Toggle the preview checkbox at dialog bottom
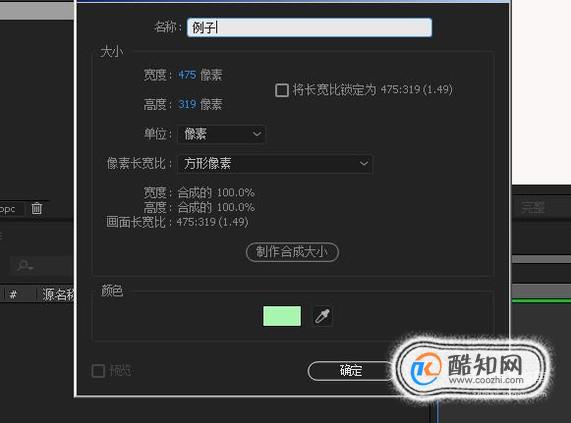This screenshot has width=571, height=423. [x=98, y=371]
